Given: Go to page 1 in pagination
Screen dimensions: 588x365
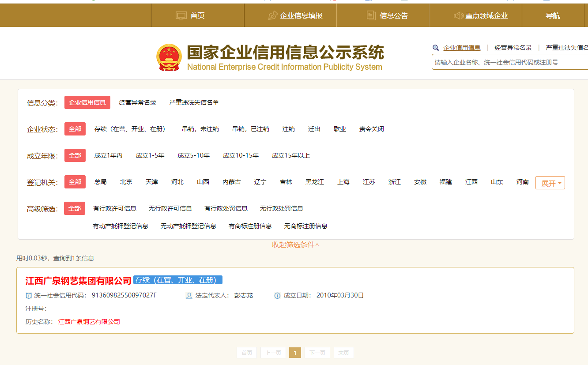Looking at the screenshot, I should point(295,353).
